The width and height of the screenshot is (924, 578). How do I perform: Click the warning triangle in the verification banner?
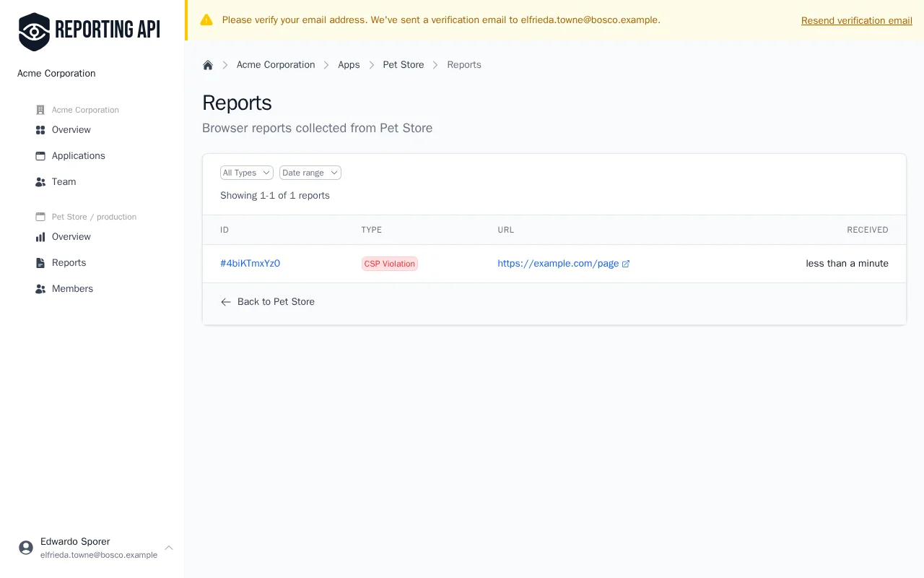206,20
